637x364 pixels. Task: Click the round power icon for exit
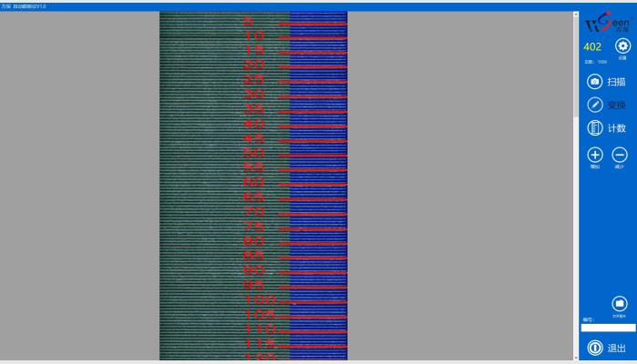coord(594,348)
